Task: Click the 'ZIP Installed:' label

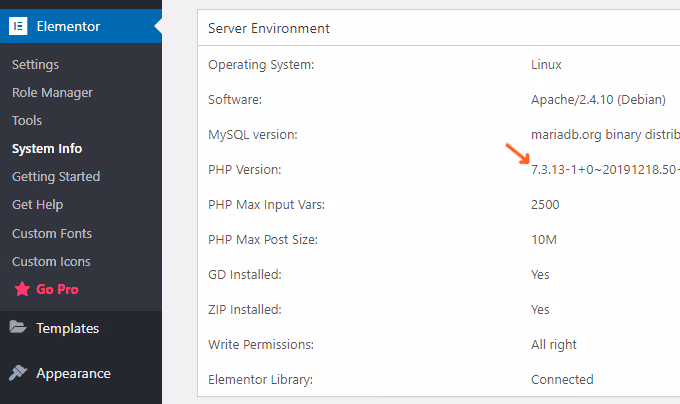Action: [x=245, y=310]
